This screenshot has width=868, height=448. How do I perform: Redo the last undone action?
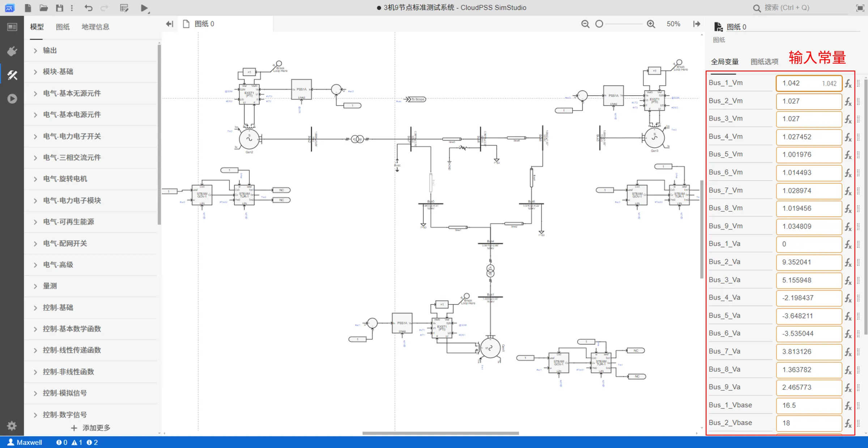(x=105, y=8)
